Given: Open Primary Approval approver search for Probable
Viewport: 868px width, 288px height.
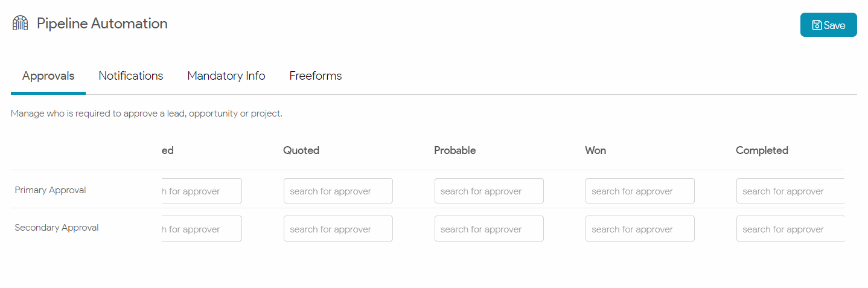Looking at the screenshot, I should [489, 191].
